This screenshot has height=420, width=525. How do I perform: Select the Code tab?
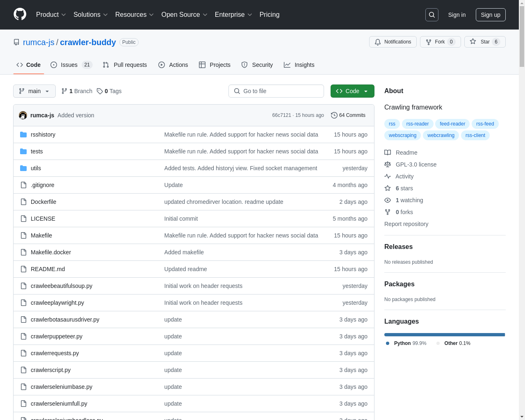tap(28, 65)
